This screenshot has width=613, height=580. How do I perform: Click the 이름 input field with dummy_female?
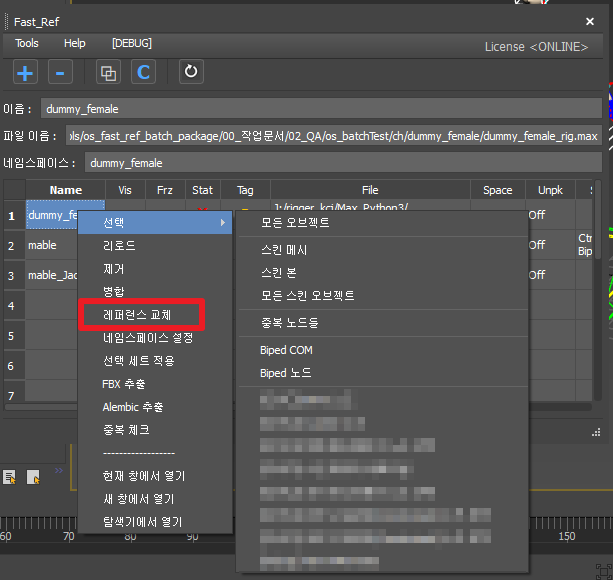click(321, 109)
